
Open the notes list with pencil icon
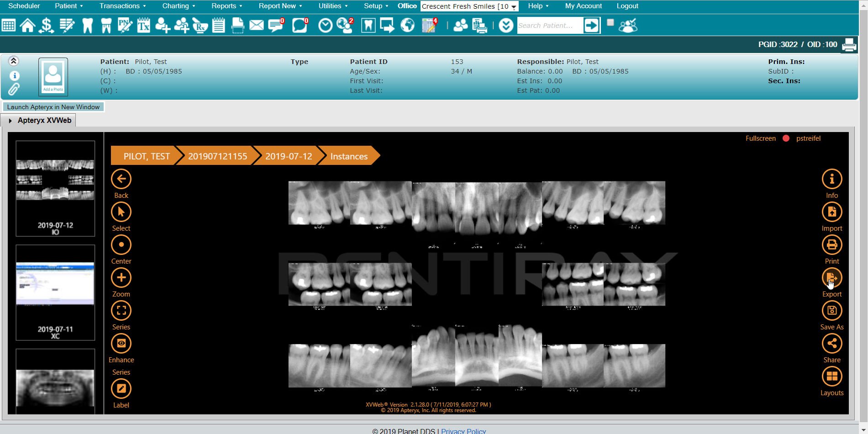[67, 25]
